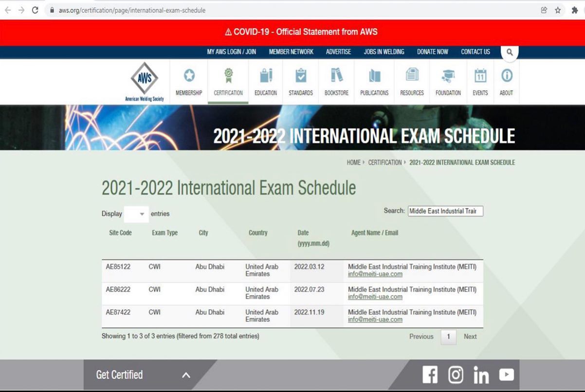
Task: Select the AE86222 site code cell
Action: tap(118, 289)
